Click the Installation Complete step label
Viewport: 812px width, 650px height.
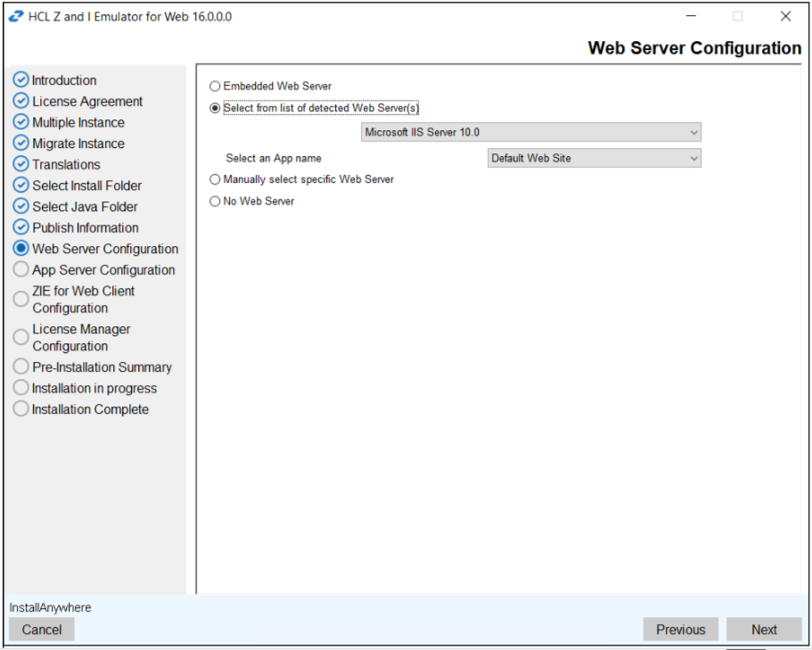[x=90, y=409]
